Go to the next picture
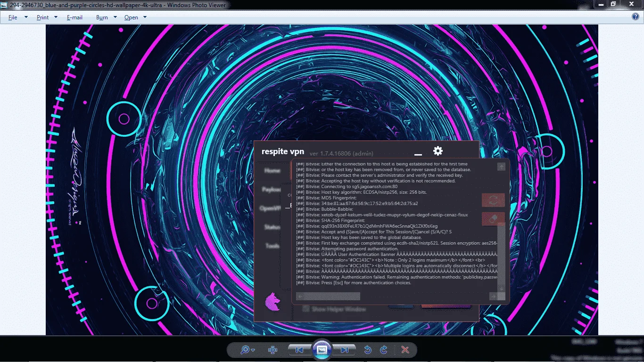 [344, 350]
